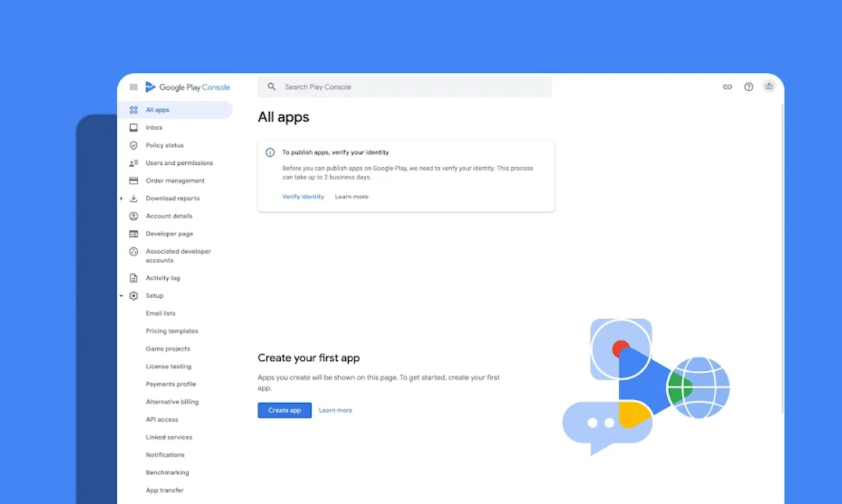Collapse the Setup section
This screenshot has height=504, width=842.
tap(122, 296)
